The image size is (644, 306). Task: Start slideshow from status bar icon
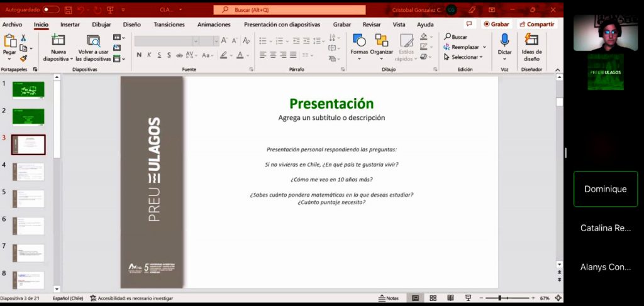click(x=467, y=298)
